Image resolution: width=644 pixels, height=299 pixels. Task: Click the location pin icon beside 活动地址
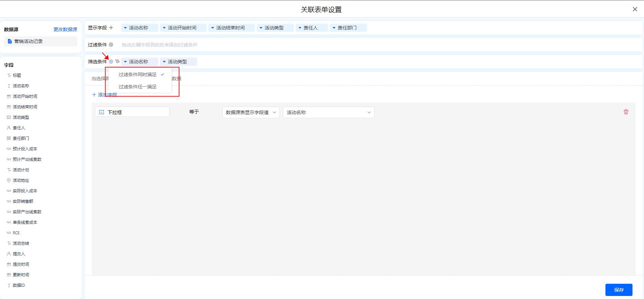(x=9, y=180)
